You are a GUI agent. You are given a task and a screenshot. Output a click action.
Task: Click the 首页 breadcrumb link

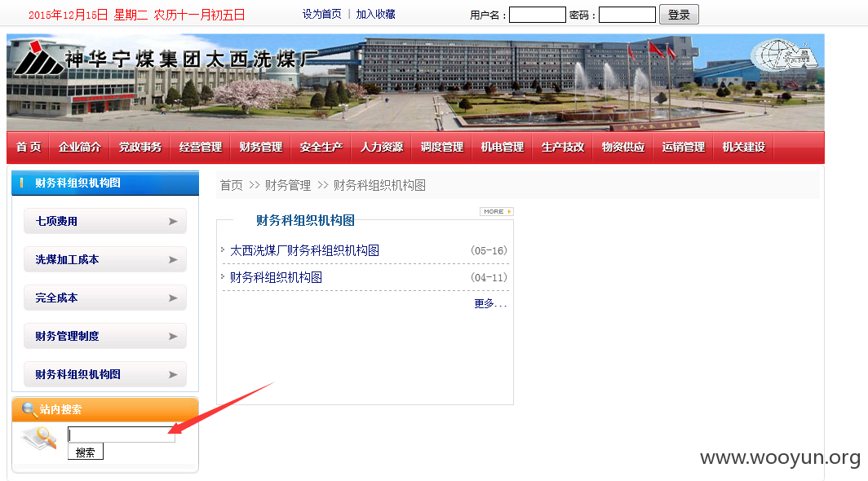point(232,185)
